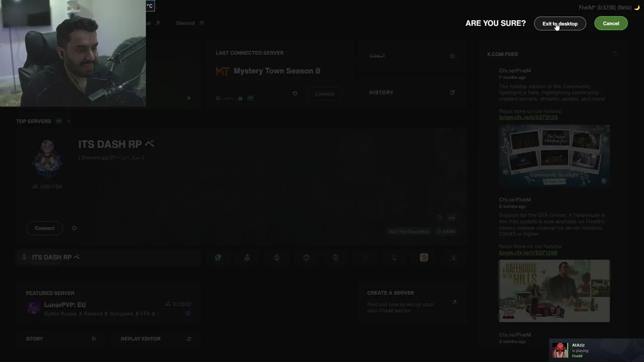Click the X.COM FEED header icon

coord(615,54)
